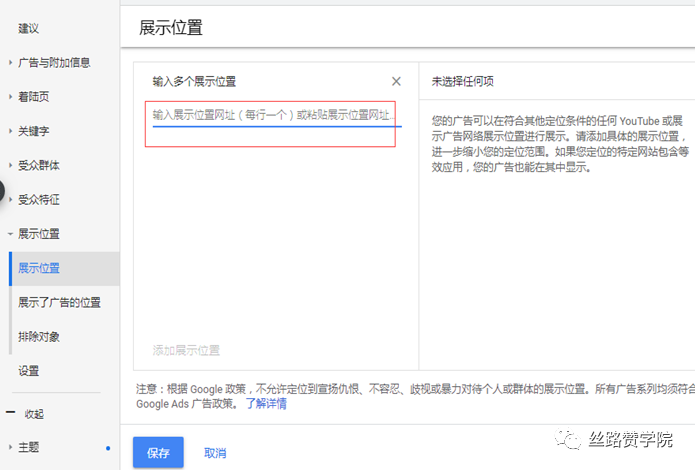The image size is (695, 470).
Task: Open 建议 in the sidebar
Action: pyautogui.click(x=28, y=29)
